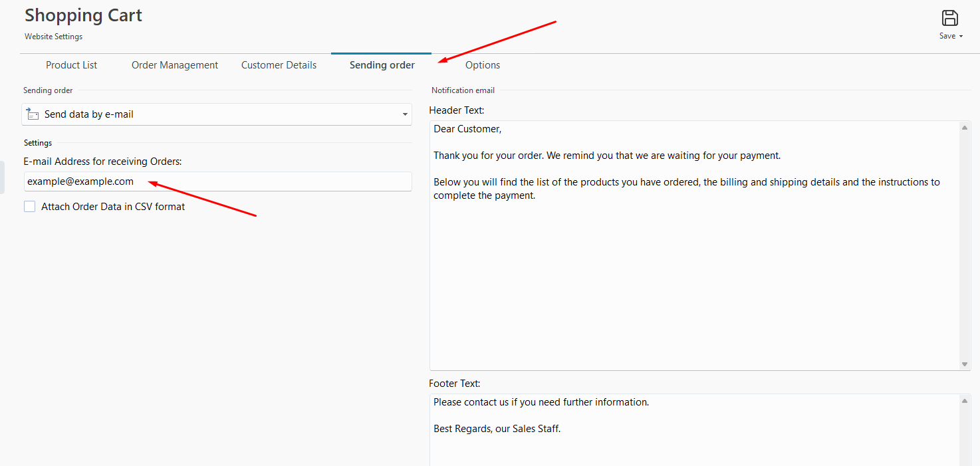Switch to the Options tab
Screen dimensions: 980x466
click(x=482, y=65)
